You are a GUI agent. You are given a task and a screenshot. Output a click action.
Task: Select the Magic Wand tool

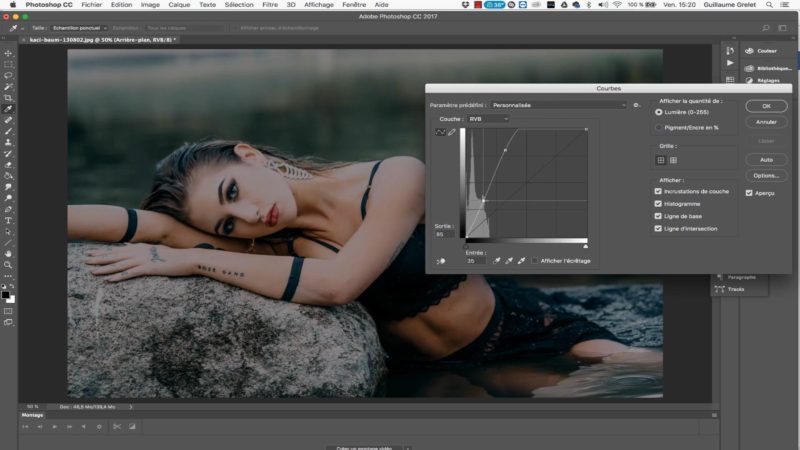[8, 87]
